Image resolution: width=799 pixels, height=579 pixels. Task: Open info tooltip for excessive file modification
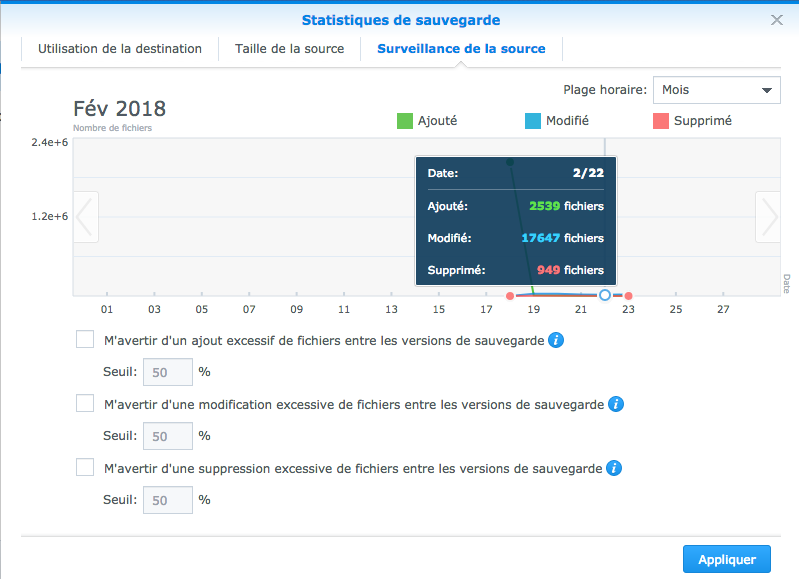[x=616, y=404]
